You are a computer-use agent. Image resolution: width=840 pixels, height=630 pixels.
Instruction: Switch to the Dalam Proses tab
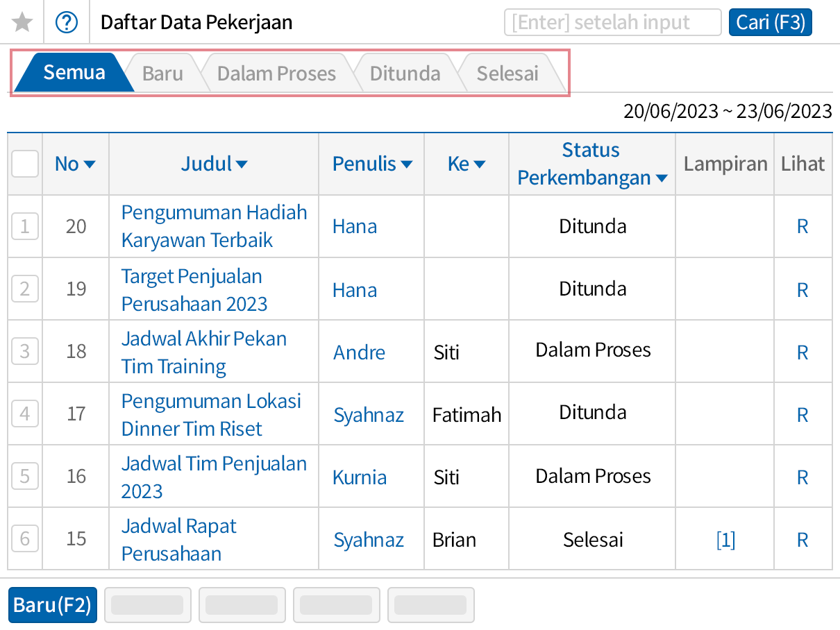point(276,72)
